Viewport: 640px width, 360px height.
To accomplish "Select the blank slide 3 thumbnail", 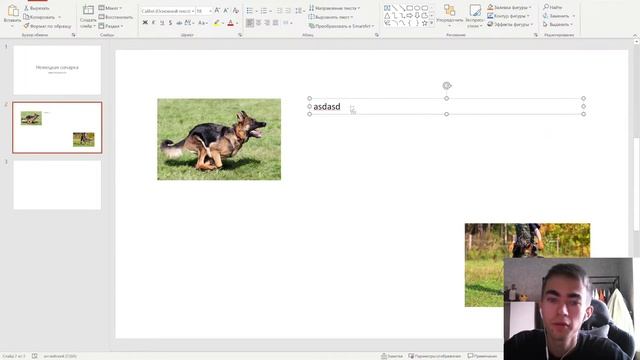I will click(57, 185).
